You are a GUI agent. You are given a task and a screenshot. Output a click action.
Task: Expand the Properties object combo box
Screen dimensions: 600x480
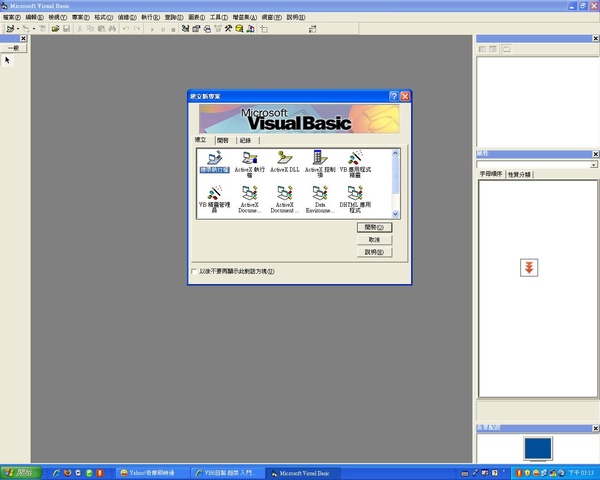tap(593, 165)
